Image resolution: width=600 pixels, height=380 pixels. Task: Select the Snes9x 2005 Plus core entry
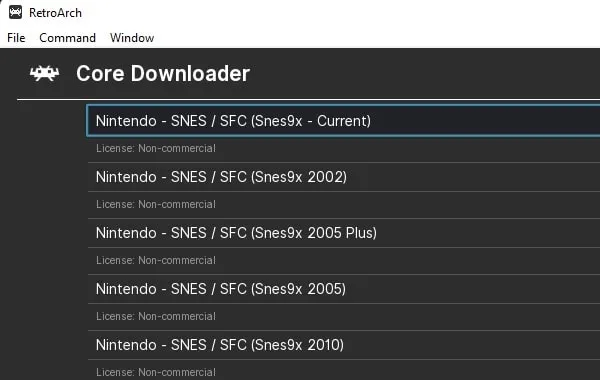pyautogui.click(x=344, y=233)
